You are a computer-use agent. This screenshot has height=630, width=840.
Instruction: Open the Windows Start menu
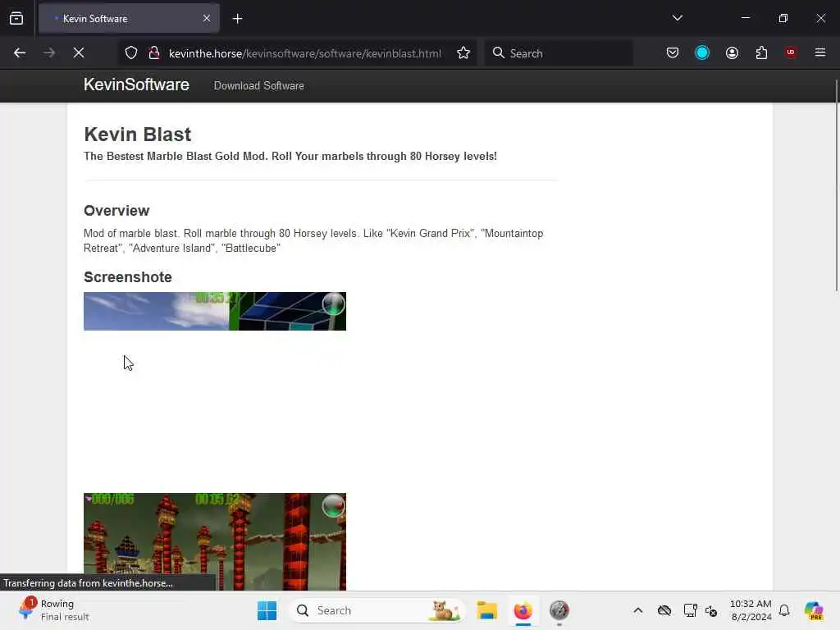(267, 610)
